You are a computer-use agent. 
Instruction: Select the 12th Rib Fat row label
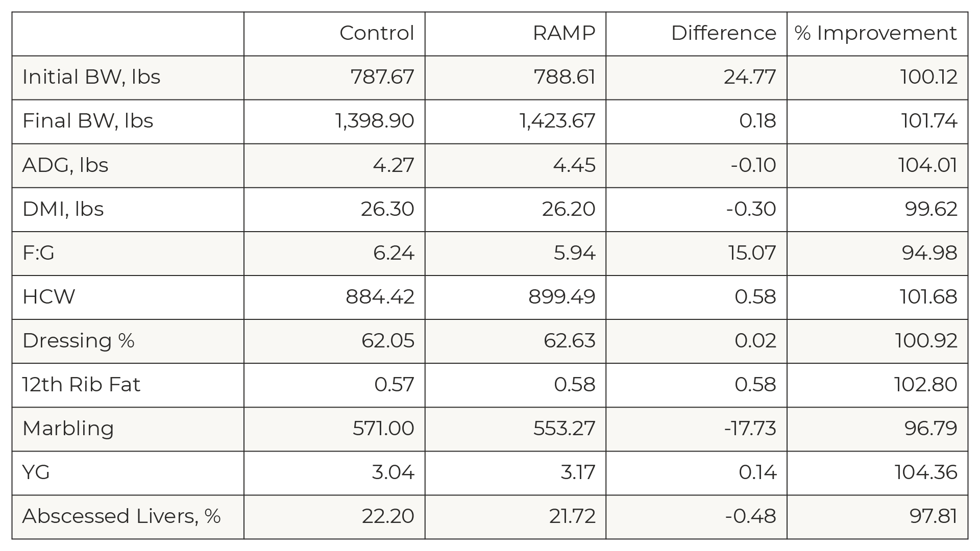81,385
